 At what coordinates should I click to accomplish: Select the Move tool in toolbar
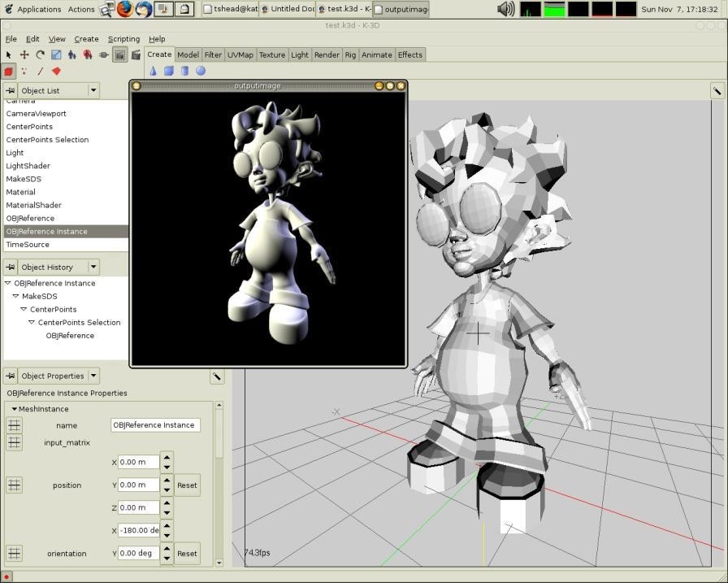tap(24, 55)
